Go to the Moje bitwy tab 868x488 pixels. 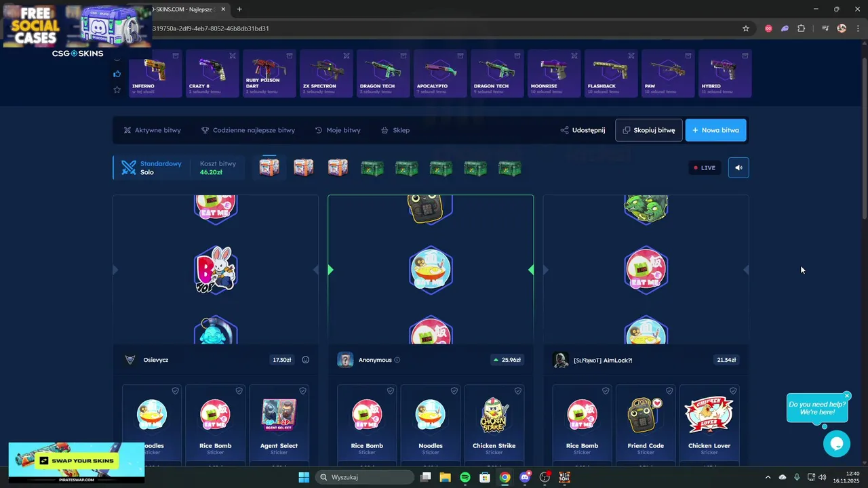[338, 130]
